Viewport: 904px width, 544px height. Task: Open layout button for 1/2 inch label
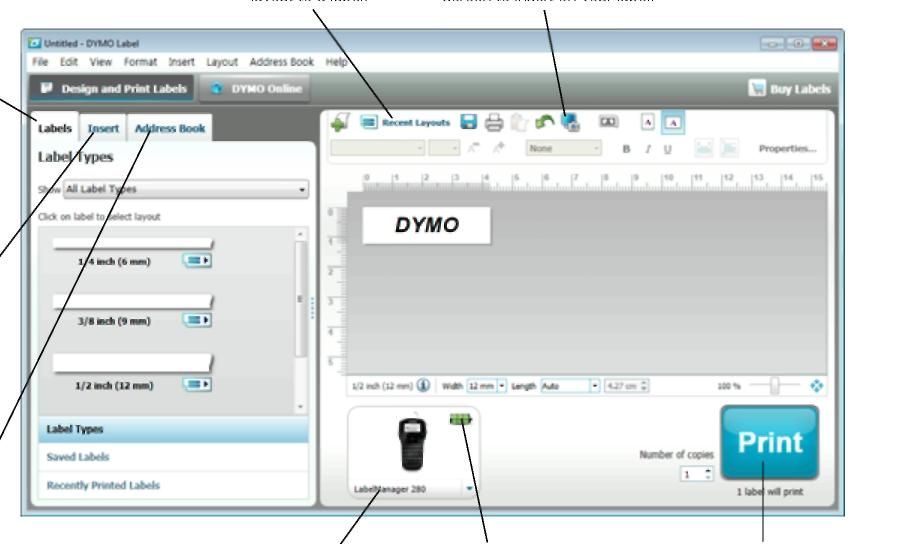pyautogui.click(x=197, y=384)
